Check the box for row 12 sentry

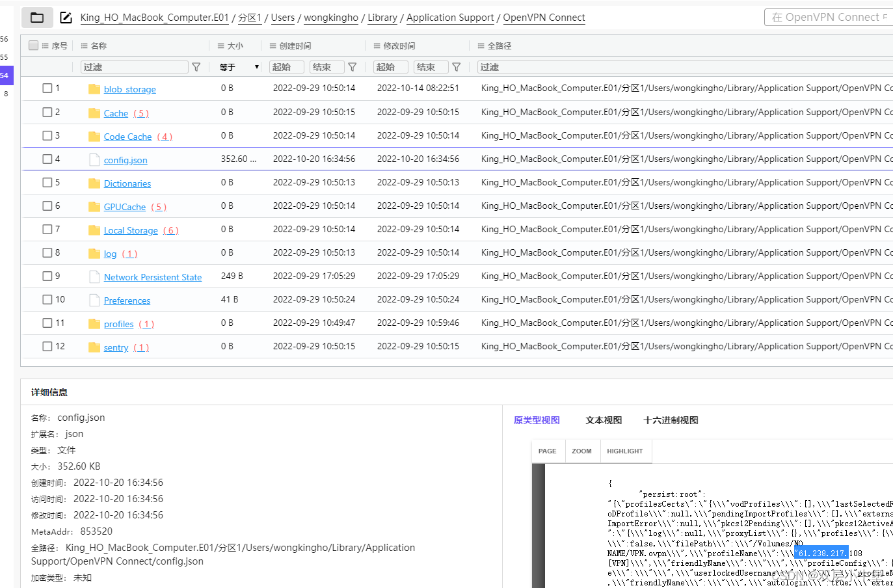(x=47, y=346)
